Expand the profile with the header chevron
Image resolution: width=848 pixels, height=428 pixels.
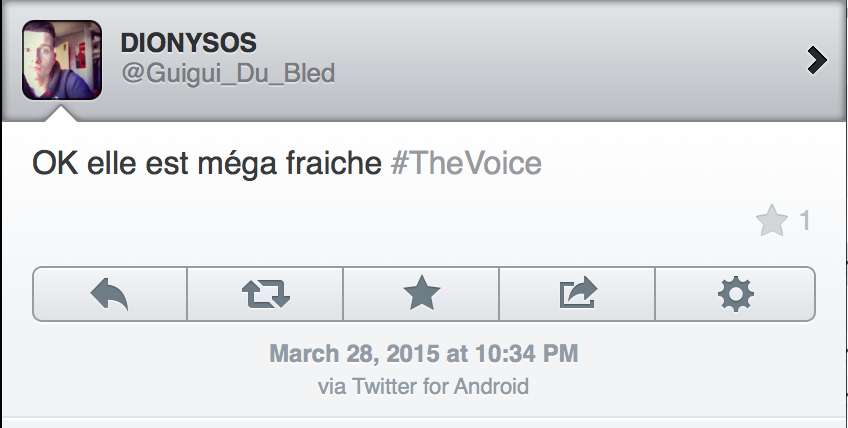point(816,61)
